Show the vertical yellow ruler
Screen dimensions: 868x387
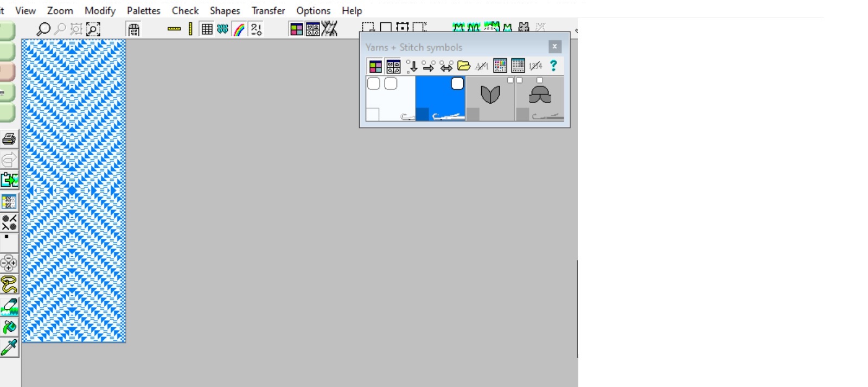click(x=190, y=29)
